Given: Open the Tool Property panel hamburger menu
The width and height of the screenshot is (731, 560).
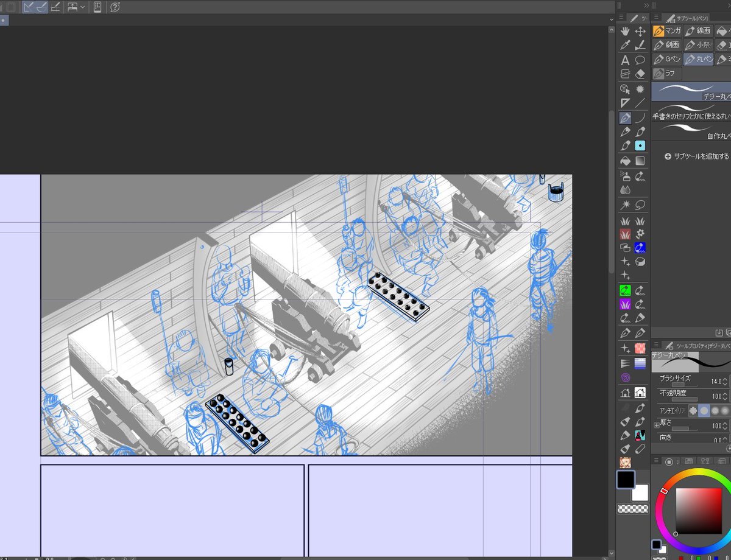Looking at the screenshot, I should pos(656,345).
